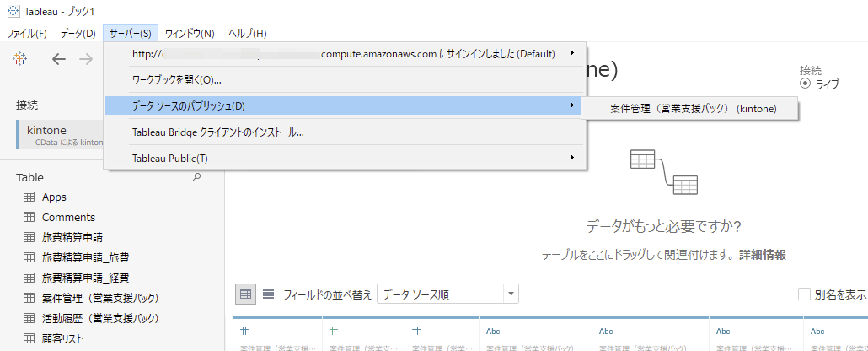The height and width of the screenshot is (351, 868).
Task: Go back using the left arrow icon
Action: tap(59, 59)
